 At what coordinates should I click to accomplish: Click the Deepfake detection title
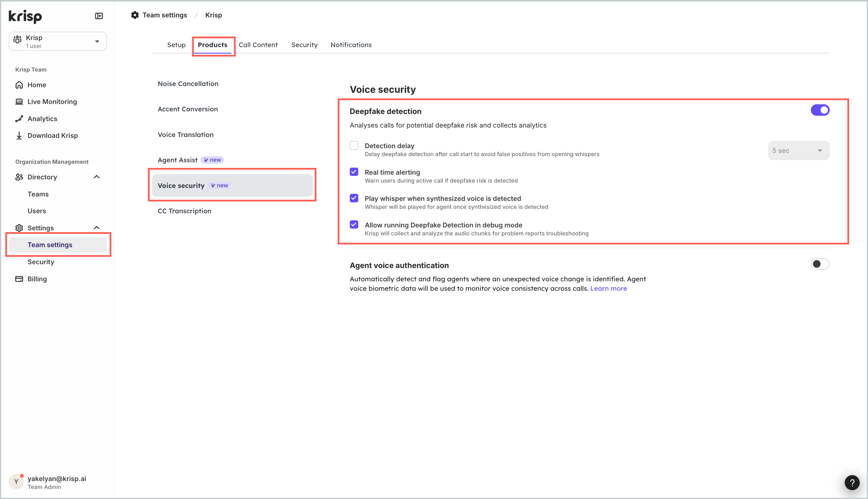pyautogui.click(x=385, y=111)
